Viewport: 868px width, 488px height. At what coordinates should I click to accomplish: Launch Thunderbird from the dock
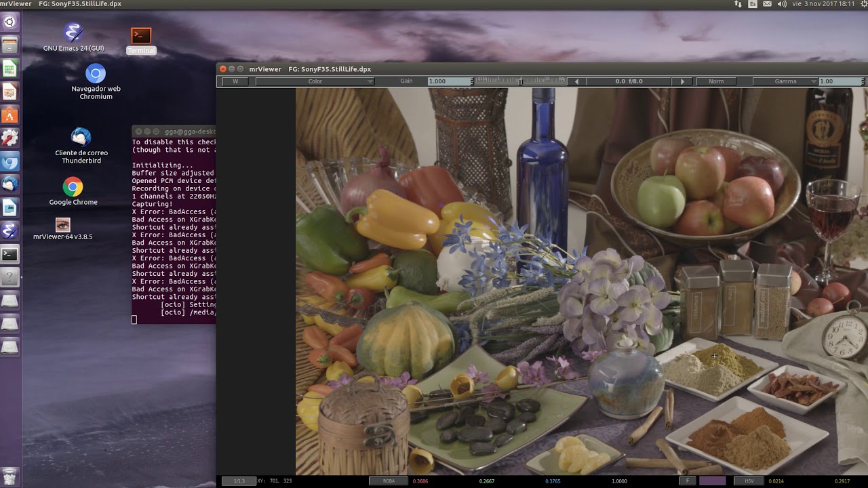tap(9, 184)
